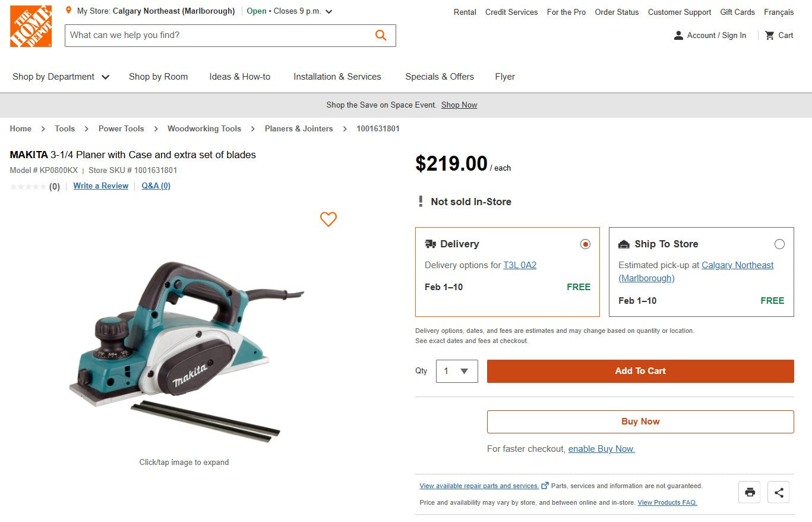Click the star rating control
This screenshot has width=812, height=522.
(27, 186)
